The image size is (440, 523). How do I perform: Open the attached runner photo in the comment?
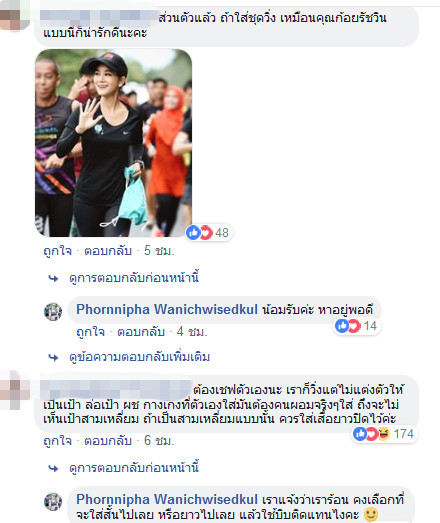(113, 143)
